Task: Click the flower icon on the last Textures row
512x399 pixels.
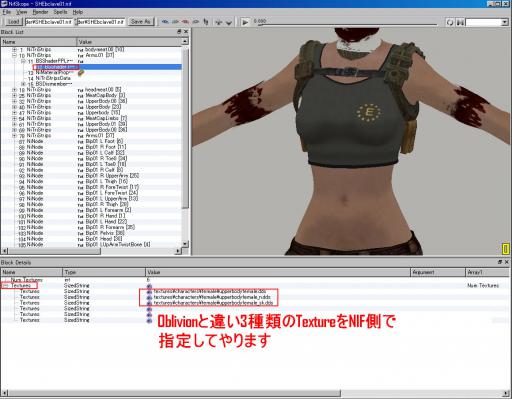Action: coord(149,320)
